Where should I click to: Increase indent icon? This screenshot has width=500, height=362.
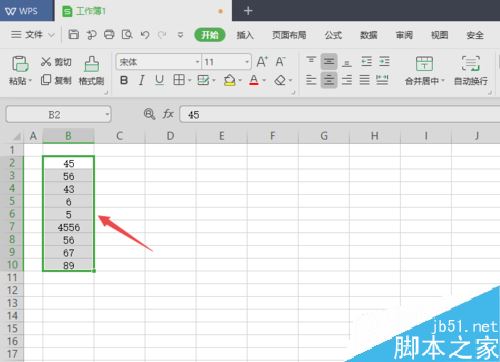click(x=384, y=62)
